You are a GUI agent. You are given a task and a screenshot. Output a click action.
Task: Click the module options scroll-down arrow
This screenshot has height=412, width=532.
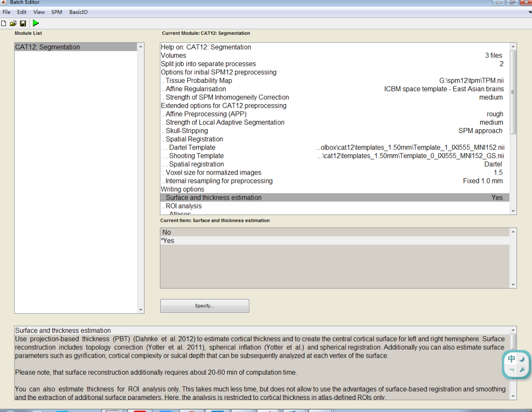(513, 211)
